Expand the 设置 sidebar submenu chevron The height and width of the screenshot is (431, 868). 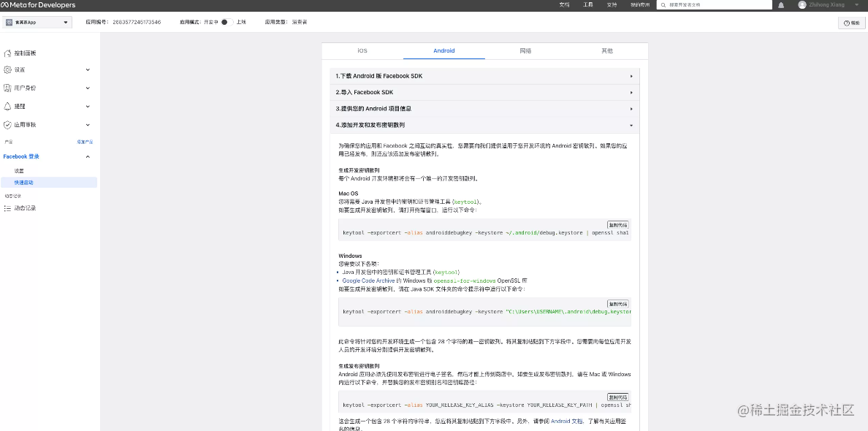tap(88, 69)
